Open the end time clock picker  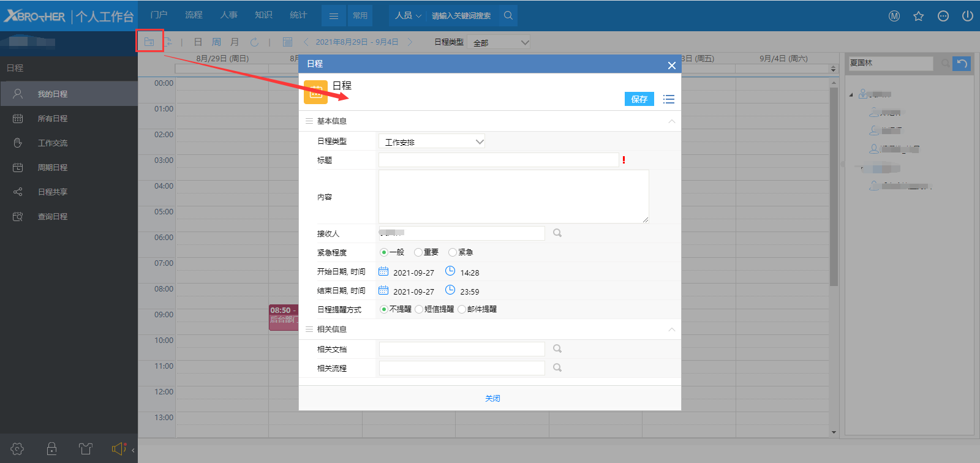[450, 290]
